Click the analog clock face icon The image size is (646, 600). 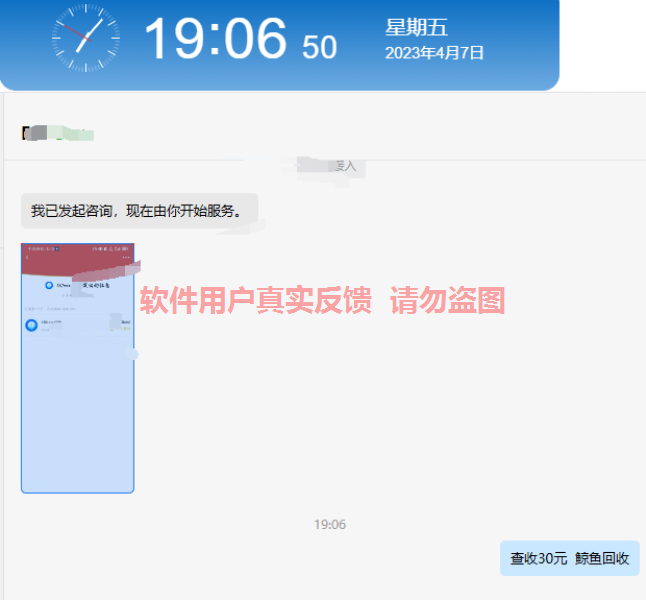tap(85, 37)
